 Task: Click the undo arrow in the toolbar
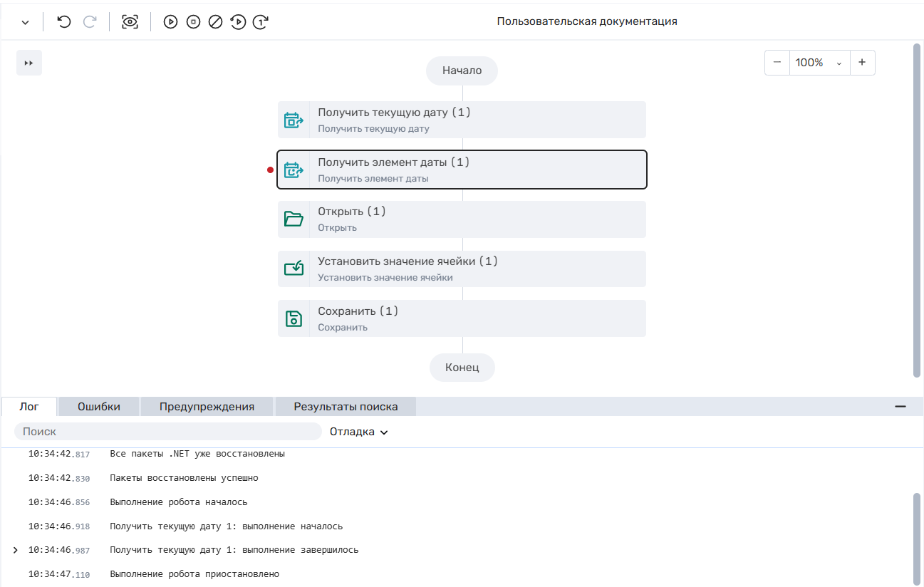click(64, 22)
